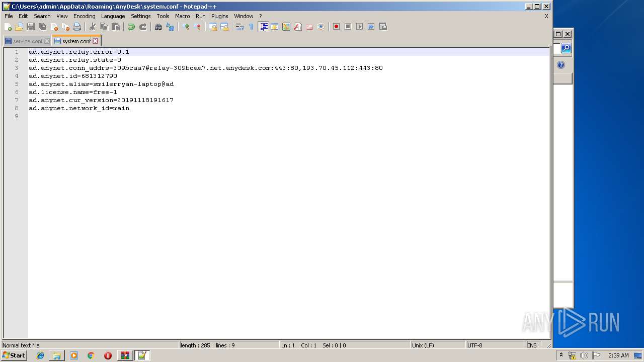The width and height of the screenshot is (644, 362).
Task: Click the X close-document button in menu bar
Action: 546,16
